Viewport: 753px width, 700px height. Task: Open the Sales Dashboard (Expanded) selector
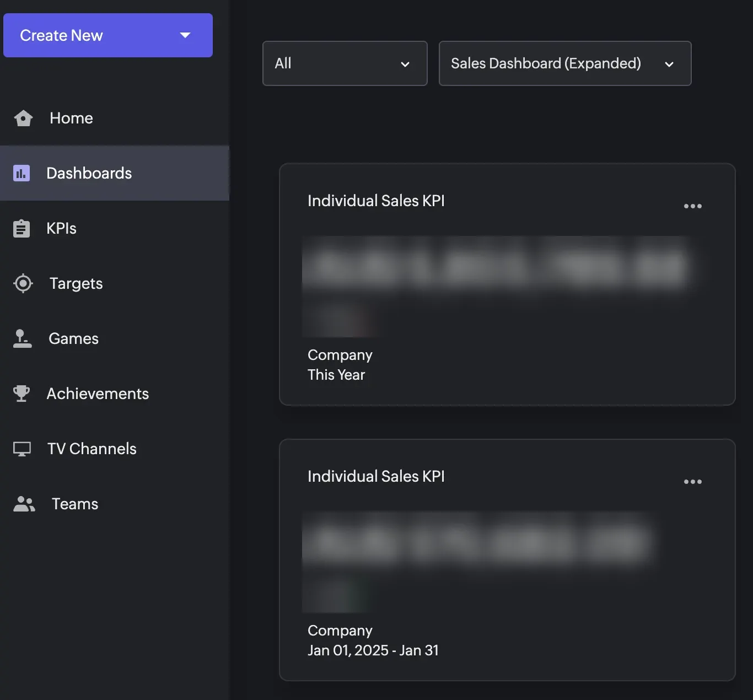565,63
